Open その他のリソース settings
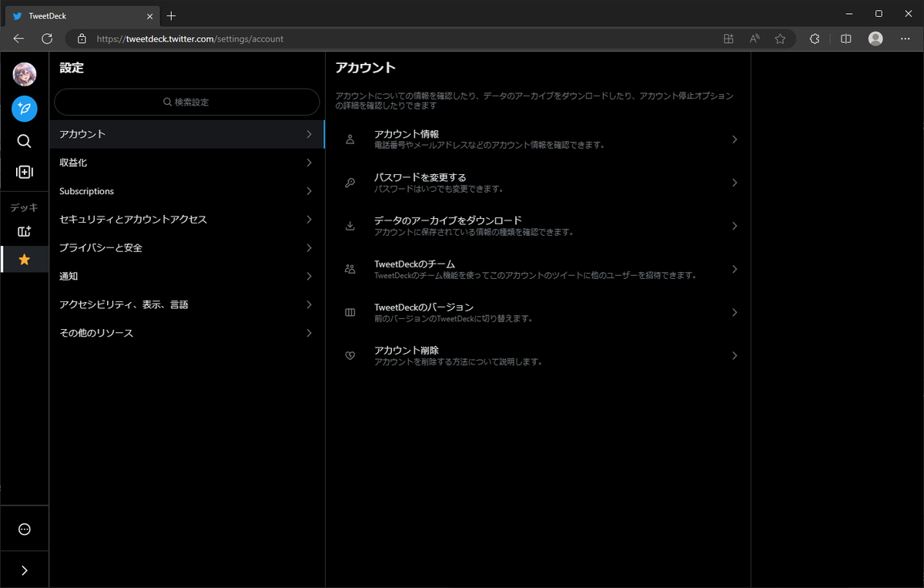 click(x=187, y=334)
